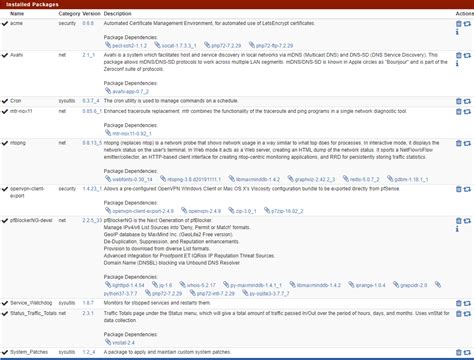This screenshot has width=474, height=360.
Task: Open the php72-intl-7.2.29 dependency link
Action: (x=212, y=294)
